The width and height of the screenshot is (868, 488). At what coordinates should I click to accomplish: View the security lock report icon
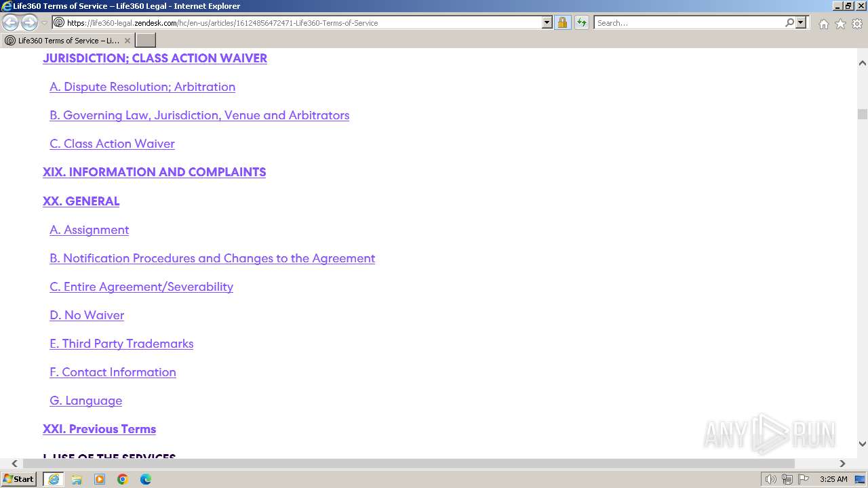tap(562, 23)
